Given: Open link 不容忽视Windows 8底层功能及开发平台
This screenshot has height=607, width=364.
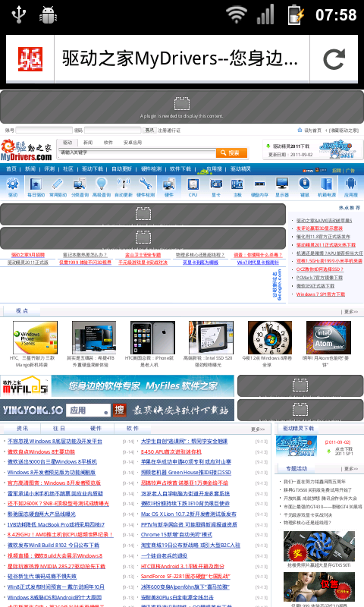Looking at the screenshot, I should pos(55,441).
